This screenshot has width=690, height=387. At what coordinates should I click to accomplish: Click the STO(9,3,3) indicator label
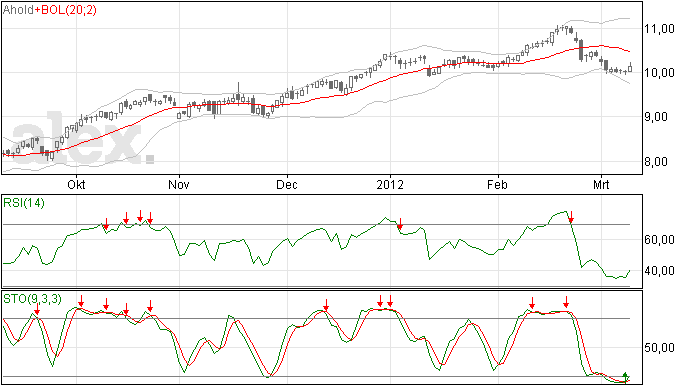(32, 299)
